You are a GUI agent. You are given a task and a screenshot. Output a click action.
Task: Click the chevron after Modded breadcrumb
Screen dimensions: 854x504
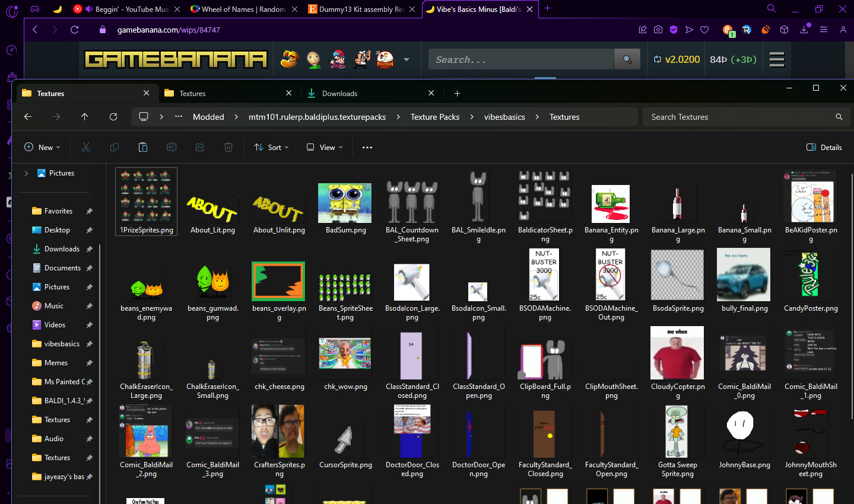pyautogui.click(x=236, y=117)
